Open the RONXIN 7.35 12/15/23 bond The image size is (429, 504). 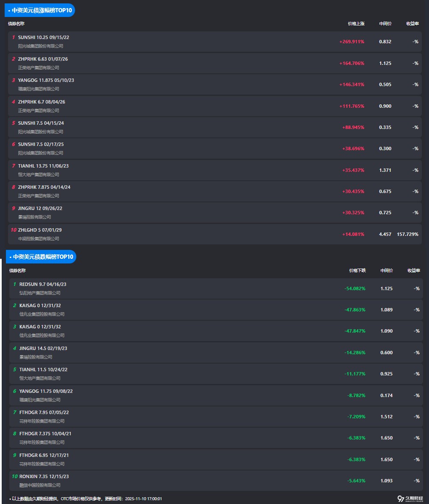(x=44, y=476)
